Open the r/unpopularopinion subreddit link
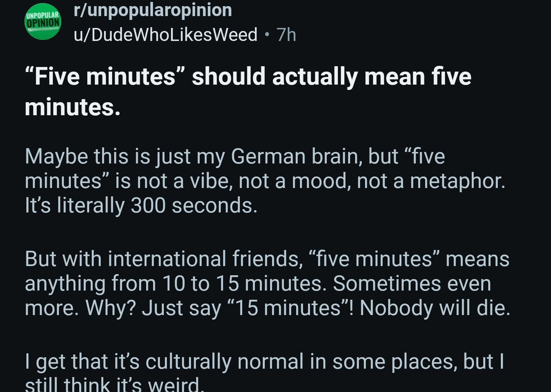Screen dimensions: 551x392 pyautogui.click(x=153, y=10)
